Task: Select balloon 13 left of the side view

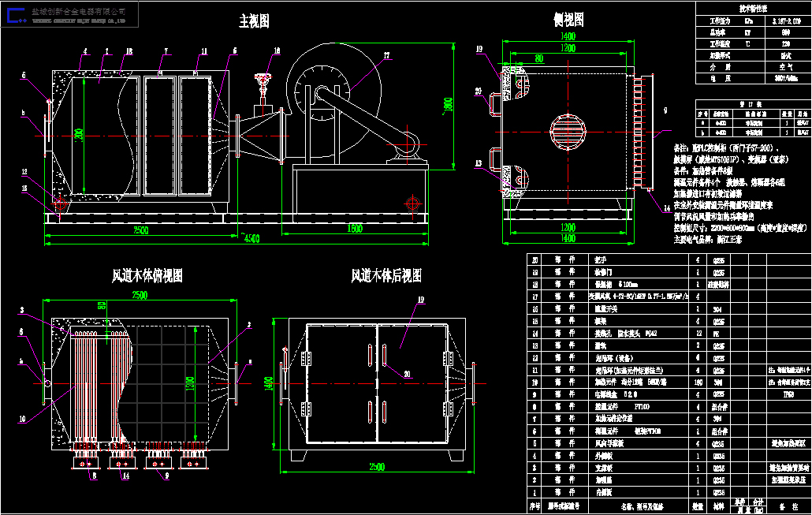Action: pyautogui.click(x=479, y=163)
